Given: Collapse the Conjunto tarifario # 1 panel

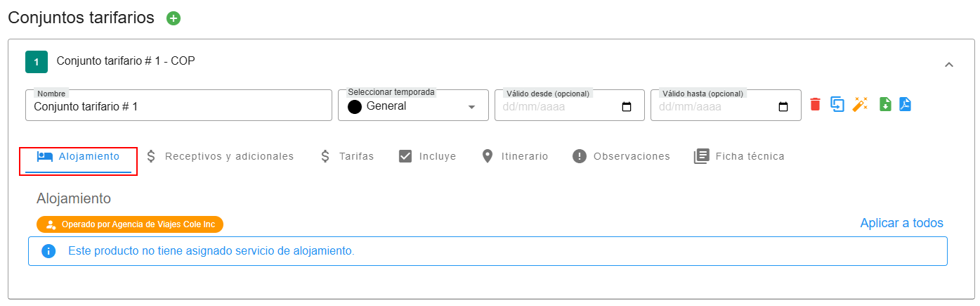Looking at the screenshot, I should pos(948,65).
